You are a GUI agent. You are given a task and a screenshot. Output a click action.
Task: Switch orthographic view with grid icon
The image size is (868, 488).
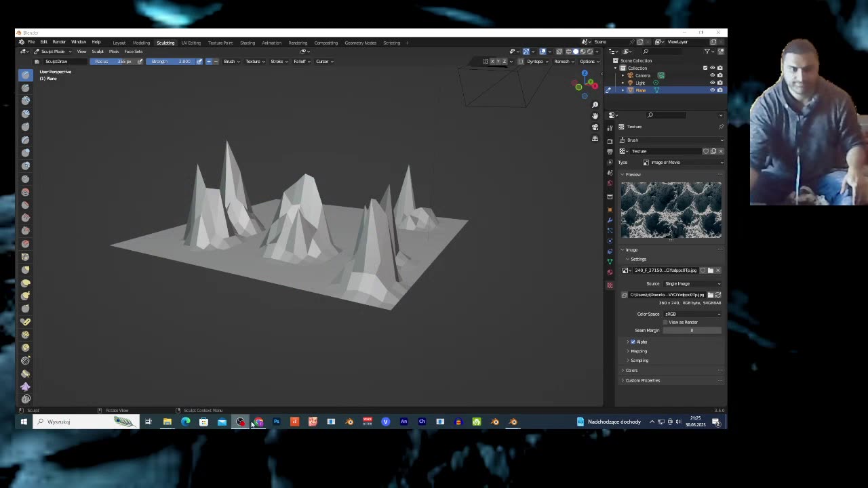(x=595, y=139)
